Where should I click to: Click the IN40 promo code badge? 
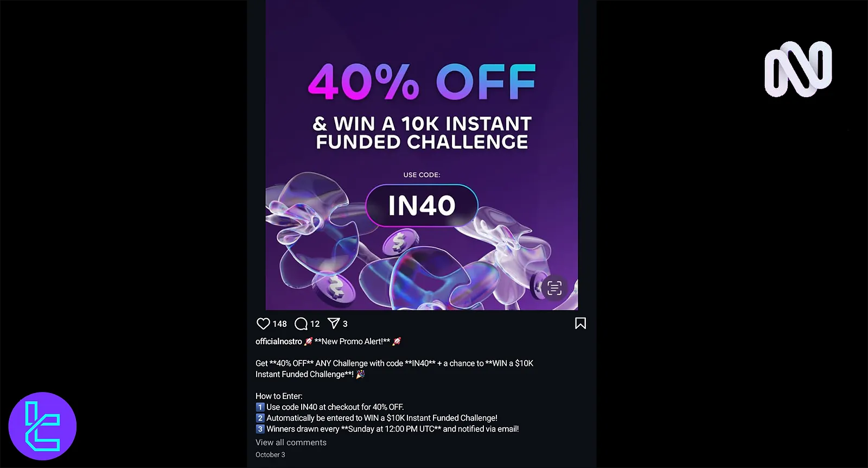point(422,205)
